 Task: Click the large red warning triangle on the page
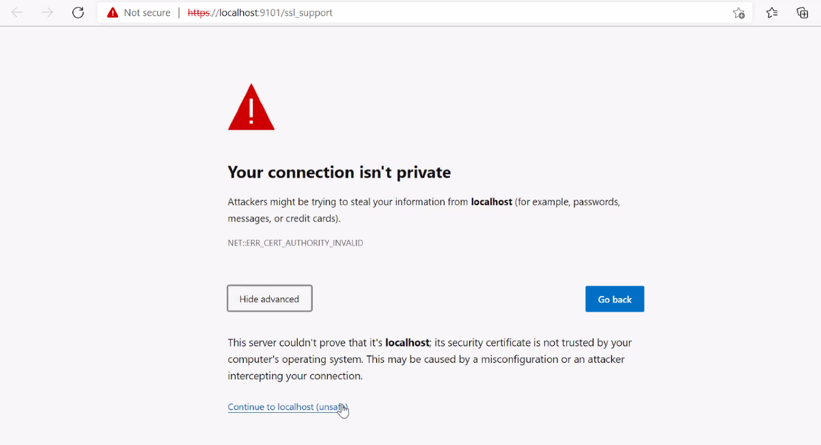tap(251, 107)
